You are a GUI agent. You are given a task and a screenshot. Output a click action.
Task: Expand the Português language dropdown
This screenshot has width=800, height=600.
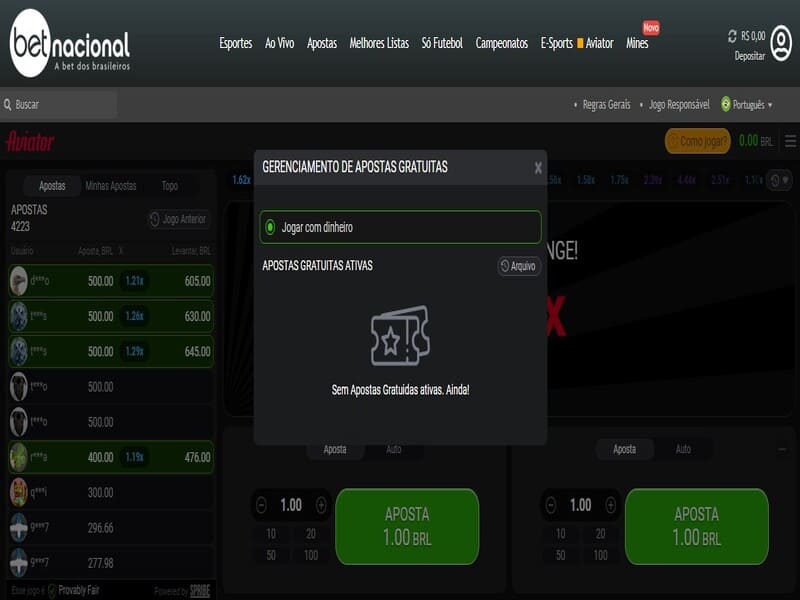pos(748,104)
